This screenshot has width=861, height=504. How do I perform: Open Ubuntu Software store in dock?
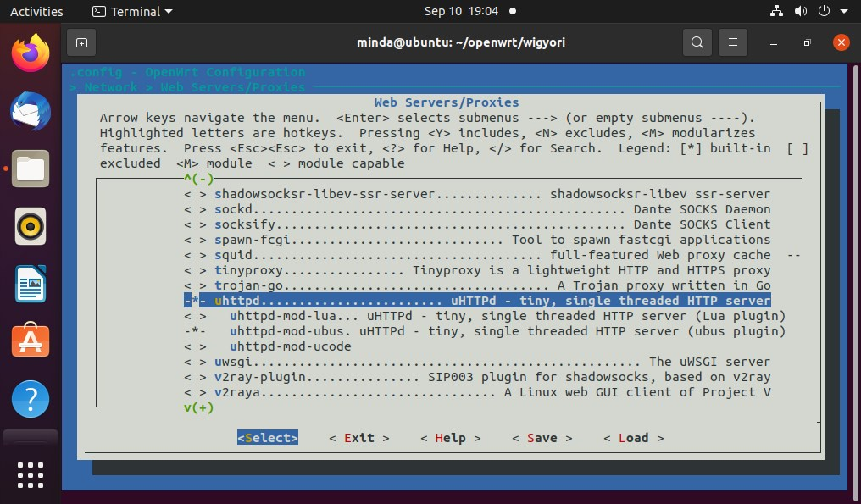pos(31,341)
